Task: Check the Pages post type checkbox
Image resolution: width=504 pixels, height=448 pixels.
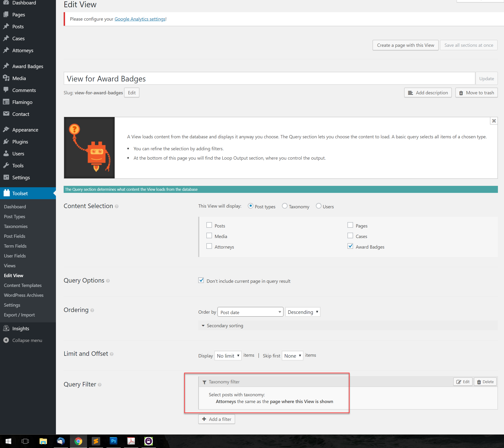Action: click(350, 225)
